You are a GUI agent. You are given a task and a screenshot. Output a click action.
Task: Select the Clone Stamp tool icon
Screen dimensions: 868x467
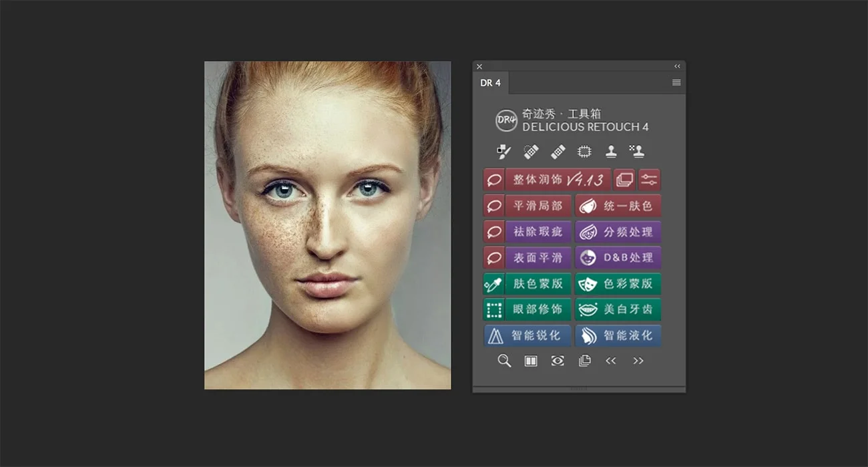pyautogui.click(x=611, y=150)
